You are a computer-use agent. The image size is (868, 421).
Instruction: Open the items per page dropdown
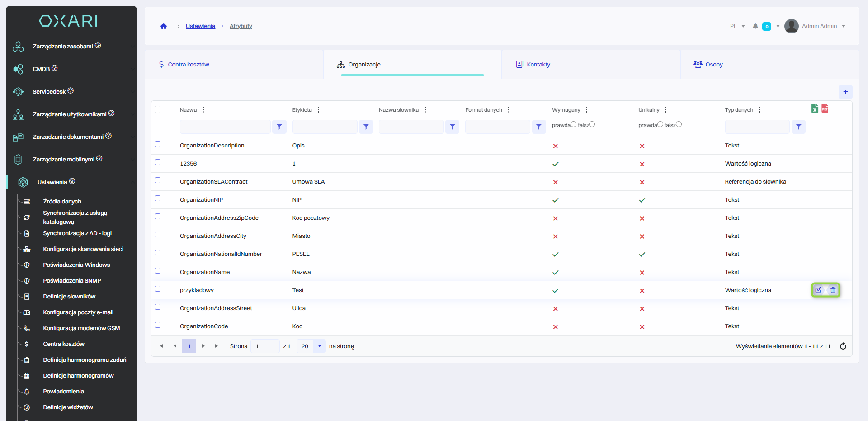(320, 346)
